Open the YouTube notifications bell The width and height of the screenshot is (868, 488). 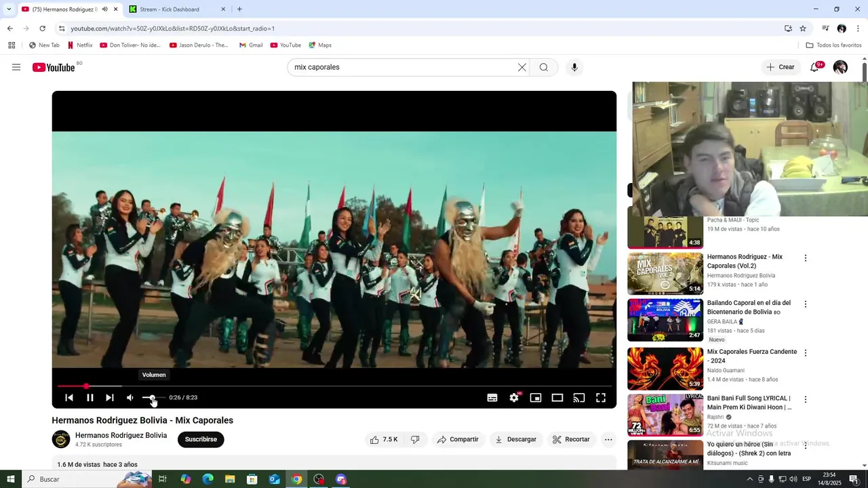pos(815,67)
